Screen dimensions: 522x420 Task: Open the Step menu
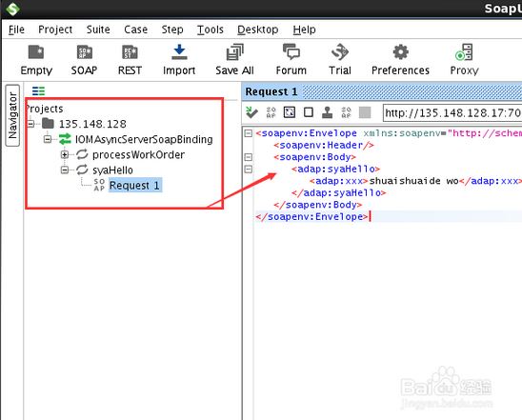click(x=172, y=30)
